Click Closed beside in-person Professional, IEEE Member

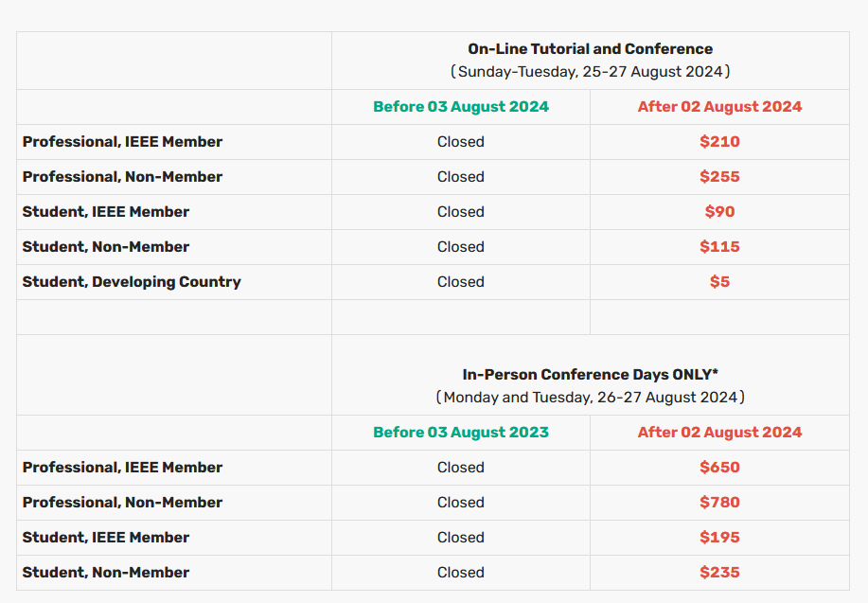(x=461, y=468)
